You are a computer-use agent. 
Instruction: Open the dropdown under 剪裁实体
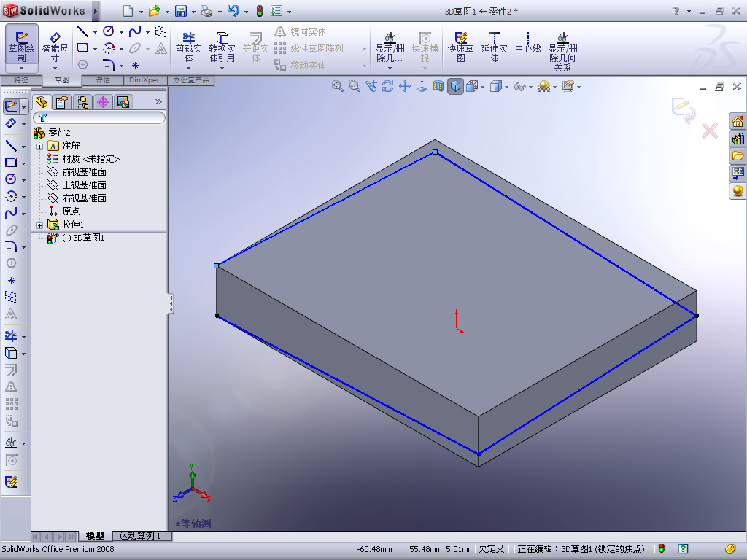pos(189,68)
